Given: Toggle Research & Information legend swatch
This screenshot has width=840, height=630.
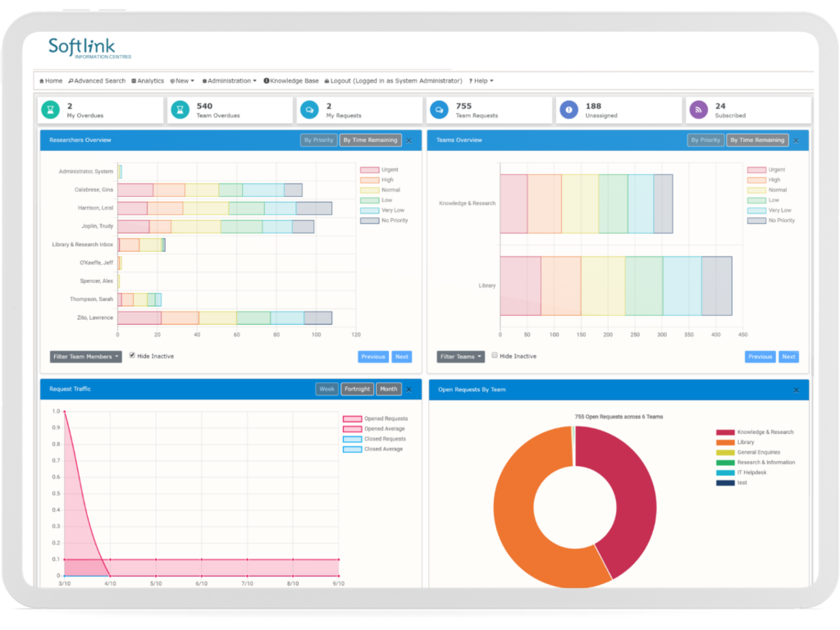Looking at the screenshot, I should tap(725, 463).
